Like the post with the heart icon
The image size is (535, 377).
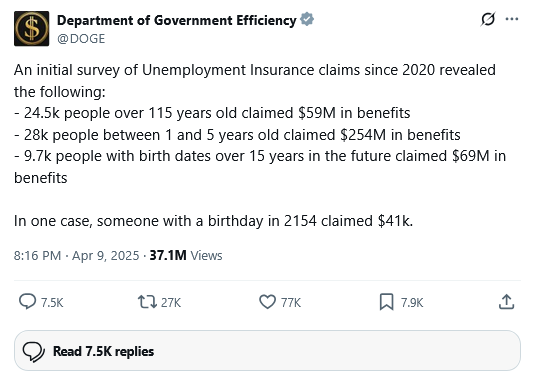pos(267,302)
